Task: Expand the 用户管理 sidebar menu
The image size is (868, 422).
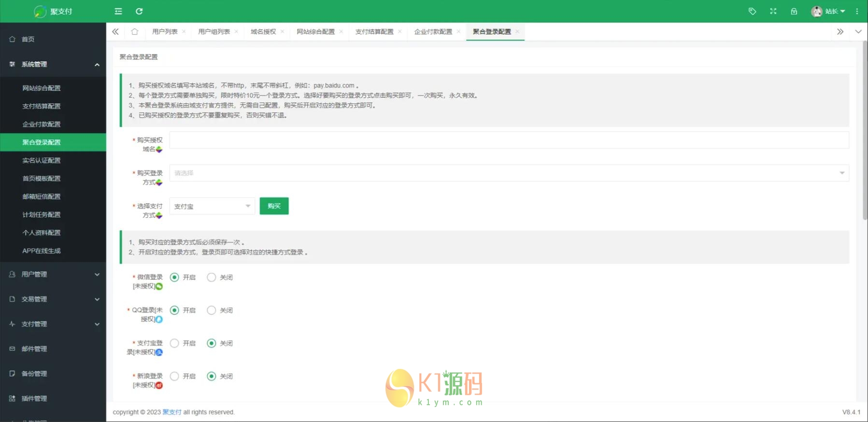Action: tap(53, 274)
